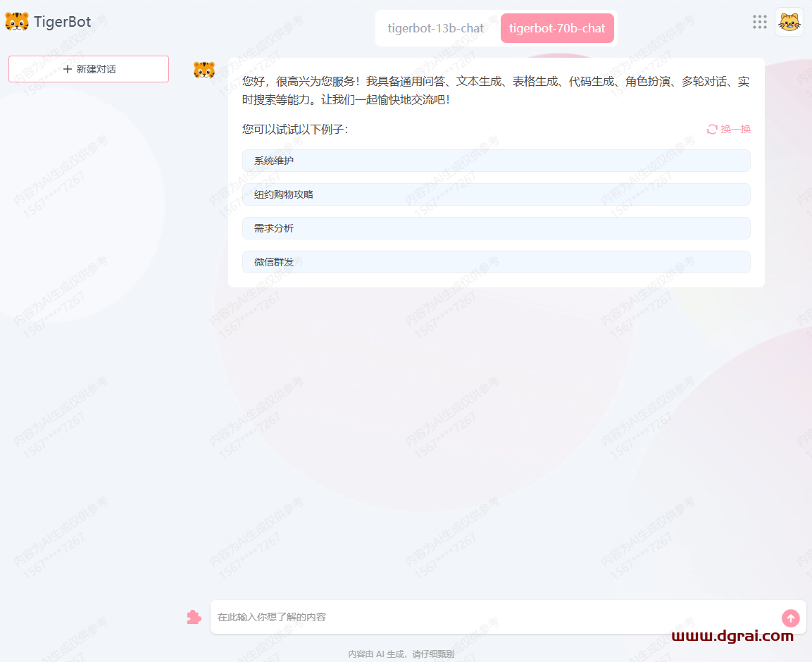Open the pink puzzle-piece plugin icon
The height and width of the screenshot is (662, 812).
pos(194,617)
